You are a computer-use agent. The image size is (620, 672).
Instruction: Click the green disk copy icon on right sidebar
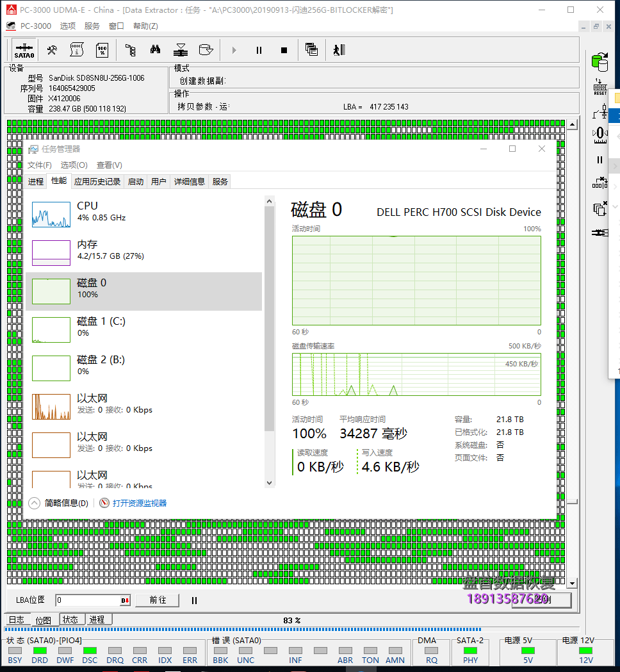click(600, 61)
